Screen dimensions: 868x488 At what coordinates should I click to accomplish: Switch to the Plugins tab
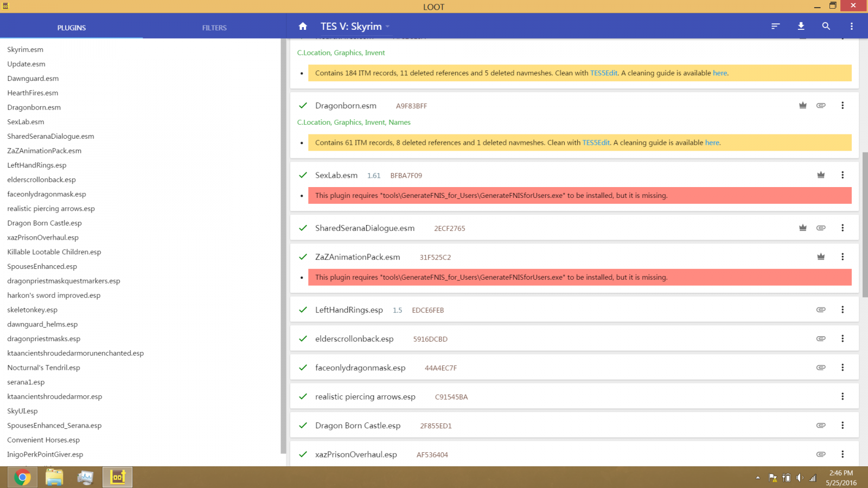click(x=72, y=27)
